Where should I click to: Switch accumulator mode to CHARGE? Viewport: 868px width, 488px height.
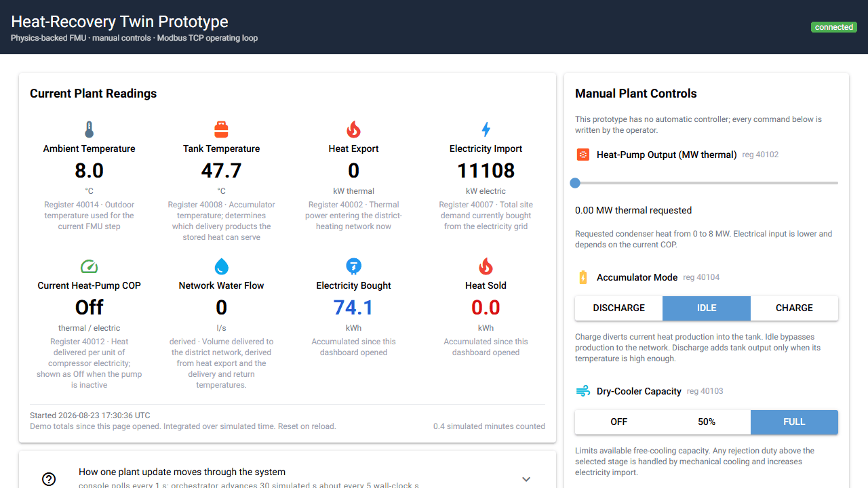794,308
